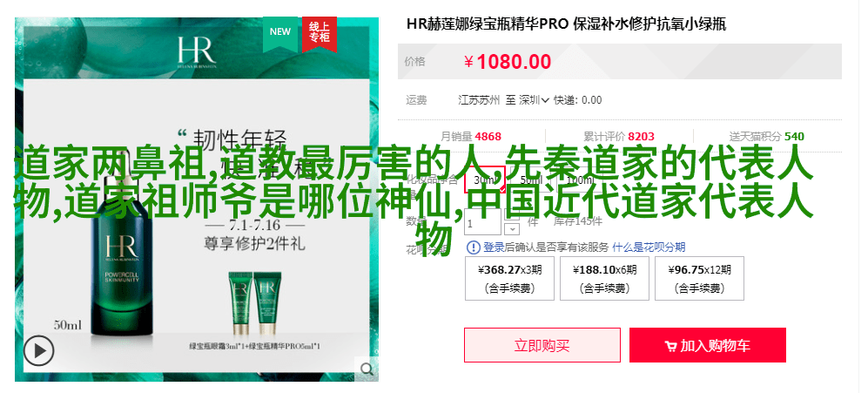The height and width of the screenshot is (393, 868).
Task: Decrease quantity with the down arrow
Action: (513, 228)
